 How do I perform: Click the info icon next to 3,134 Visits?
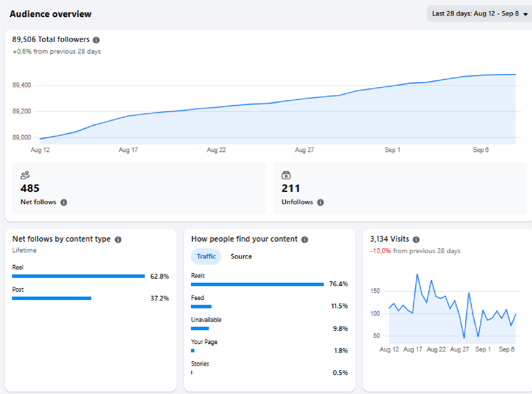tap(416, 239)
